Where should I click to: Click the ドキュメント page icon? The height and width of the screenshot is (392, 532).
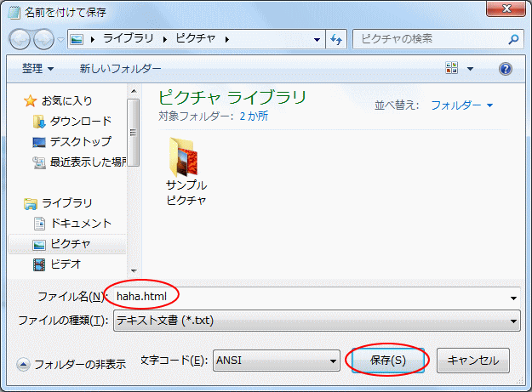pyautogui.click(x=39, y=224)
